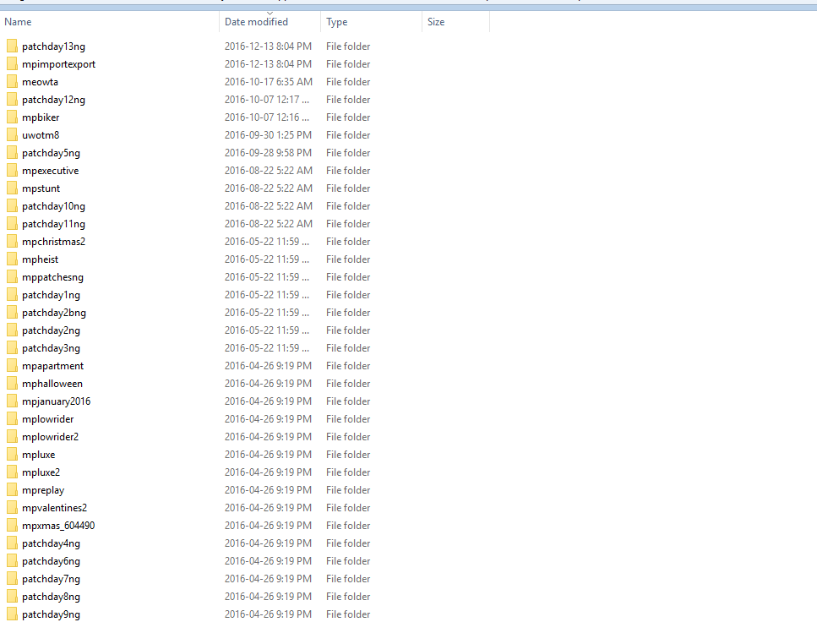Click the File folder type of mpjanuary2016

(x=348, y=401)
